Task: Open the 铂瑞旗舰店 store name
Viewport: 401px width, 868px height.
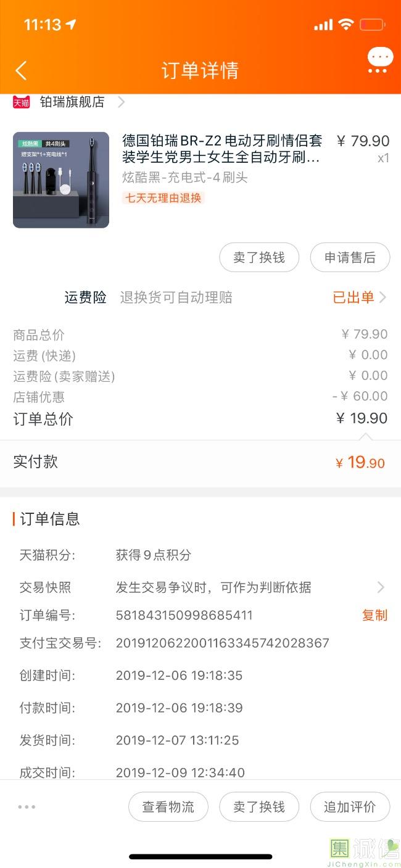Action: [72, 102]
